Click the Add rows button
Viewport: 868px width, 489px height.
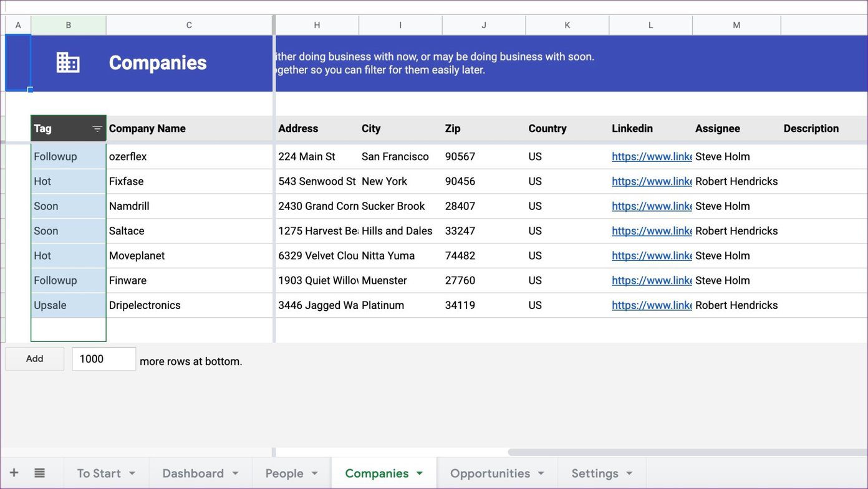35,359
